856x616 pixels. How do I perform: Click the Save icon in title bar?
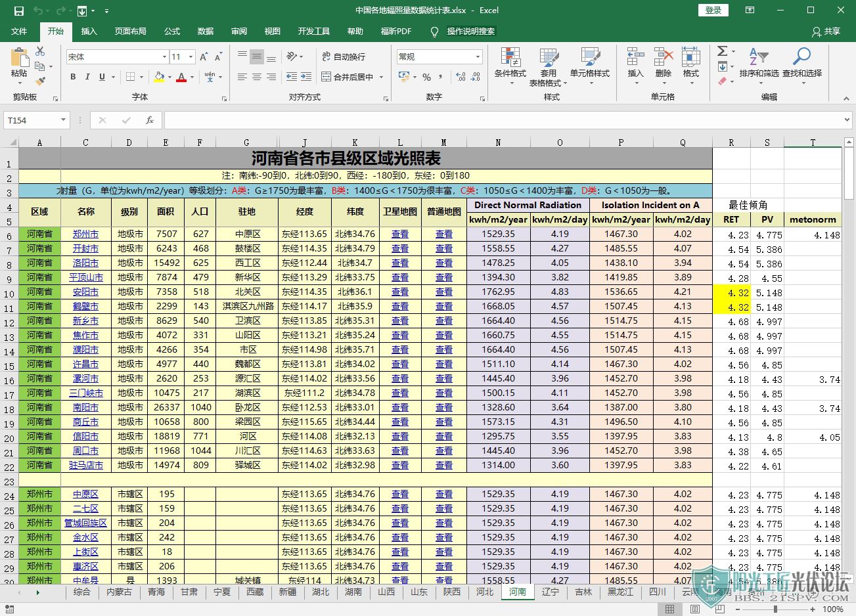tap(18, 11)
